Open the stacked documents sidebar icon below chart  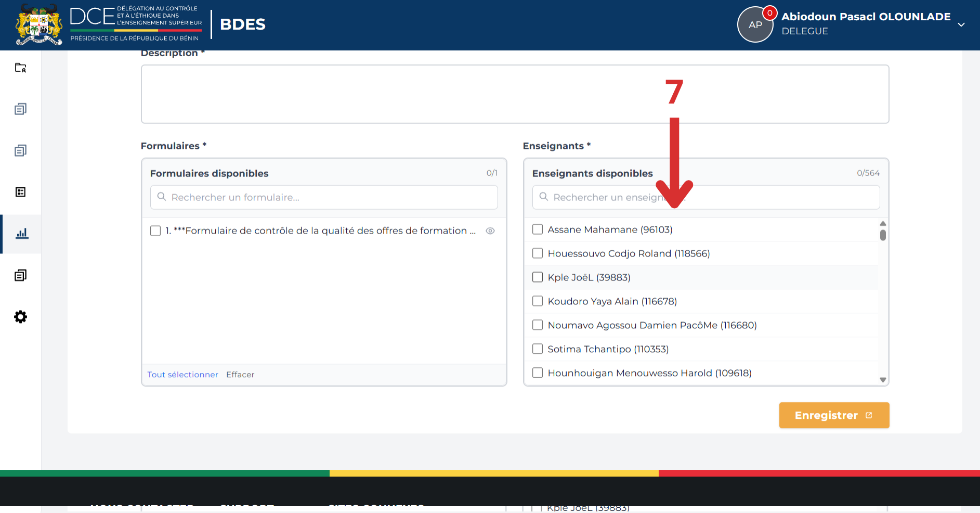pyautogui.click(x=20, y=275)
